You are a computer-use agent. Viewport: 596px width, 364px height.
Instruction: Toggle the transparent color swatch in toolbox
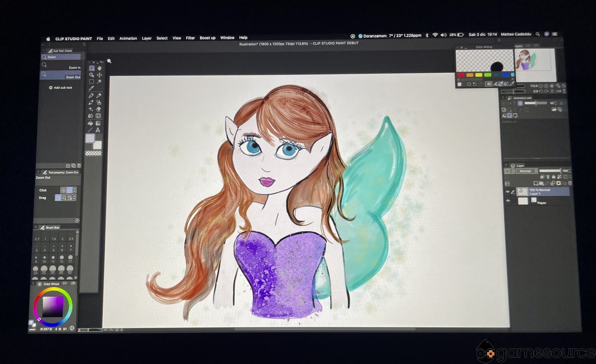(93, 153)
